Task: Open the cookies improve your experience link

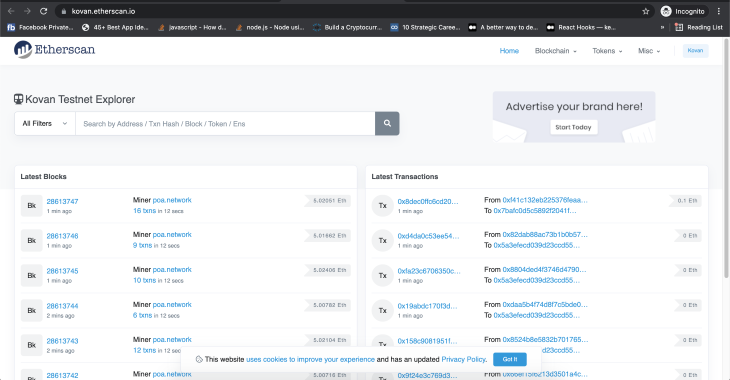Action: tap(311, 359)
